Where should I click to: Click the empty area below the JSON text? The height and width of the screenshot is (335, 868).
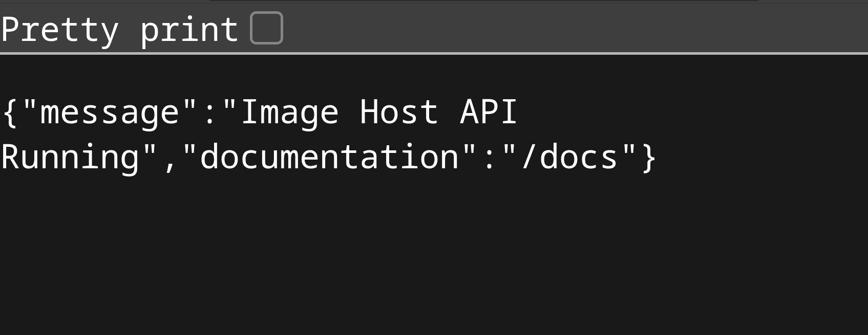pyautogui.click(x=410, y=256)
